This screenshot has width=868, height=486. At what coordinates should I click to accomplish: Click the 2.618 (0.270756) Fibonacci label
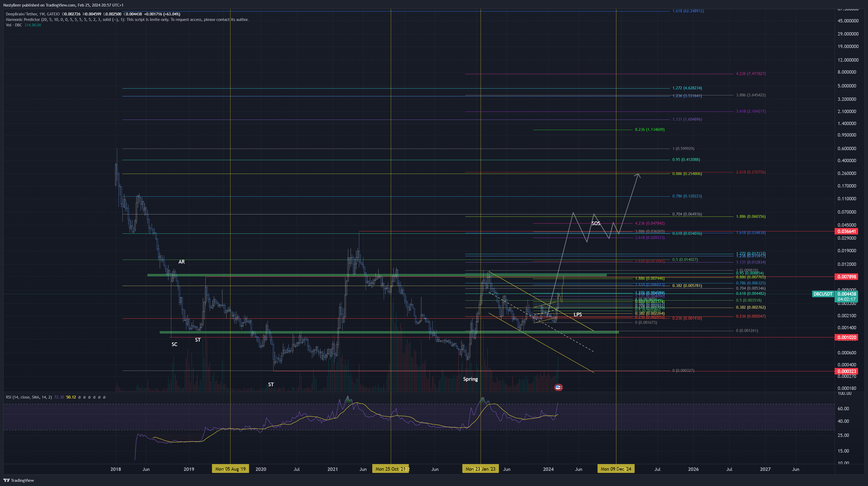click(x=751, y=172)
